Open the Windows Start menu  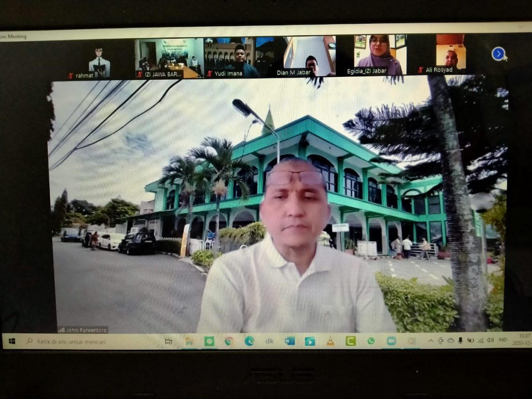click(x=12, y=341)
